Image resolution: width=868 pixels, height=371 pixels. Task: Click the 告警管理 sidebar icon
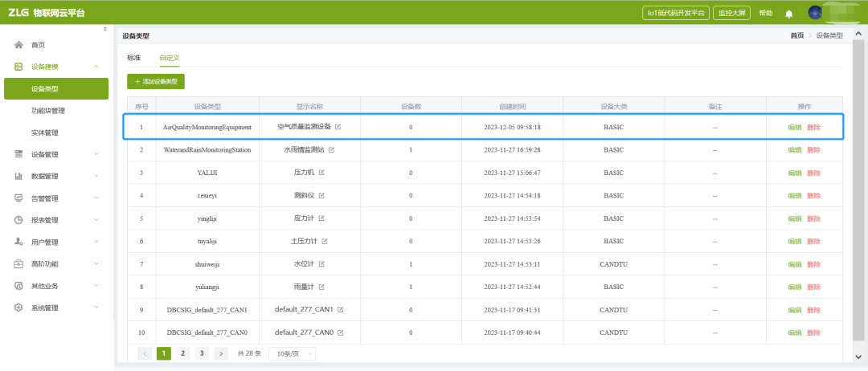click(x=18, y=198)
